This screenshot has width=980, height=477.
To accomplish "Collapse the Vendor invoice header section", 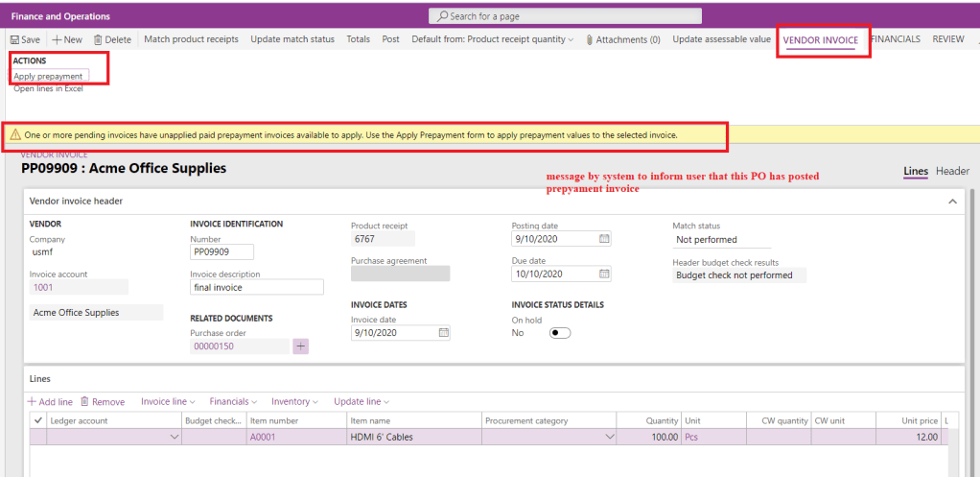I will click(951, 202).
